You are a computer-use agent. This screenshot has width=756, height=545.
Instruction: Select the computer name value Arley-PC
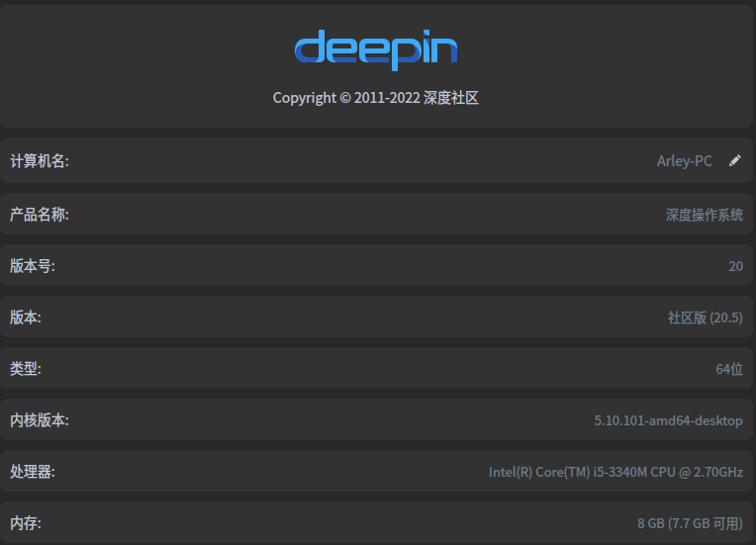tap(684, 161)
